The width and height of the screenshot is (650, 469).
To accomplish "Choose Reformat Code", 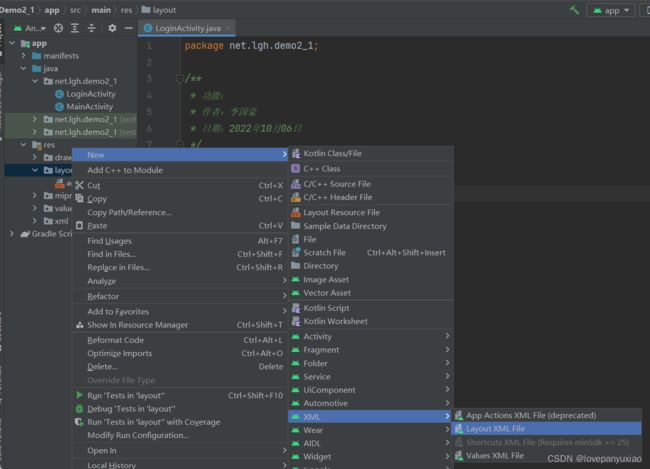I will [x=180, y=340].
